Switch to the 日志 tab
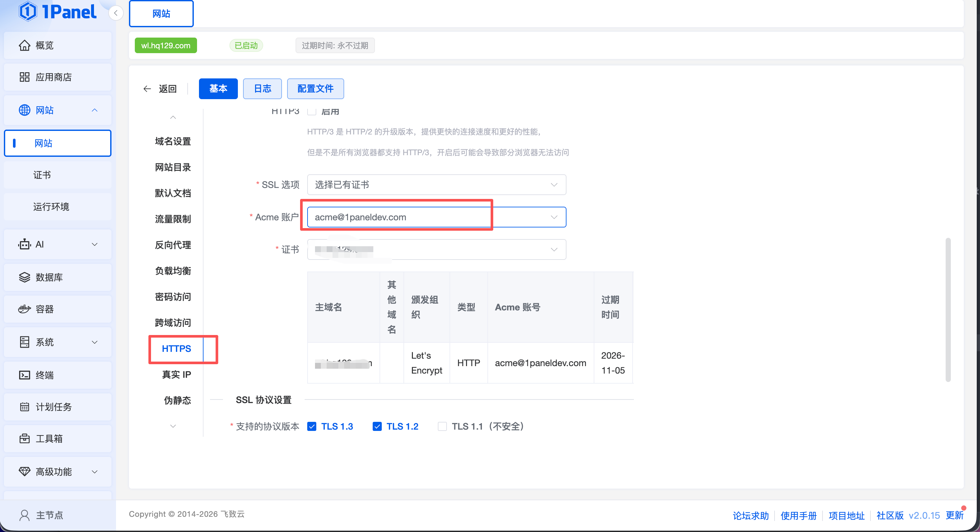Image resolution: width=980 pixels, height=532 pixels. pyautogui.click(x=262, y=88)
